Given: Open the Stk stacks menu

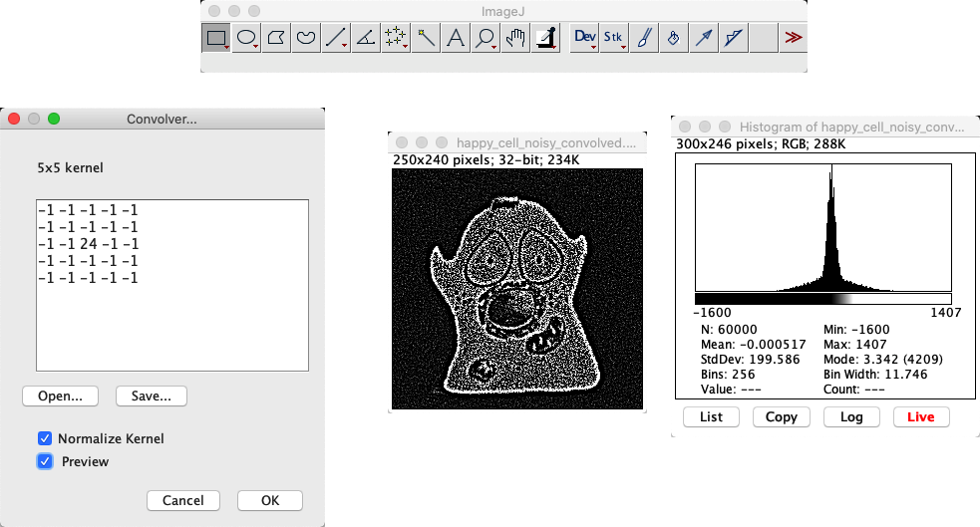Looking at the screenshot, I should (x=614, y=38).
